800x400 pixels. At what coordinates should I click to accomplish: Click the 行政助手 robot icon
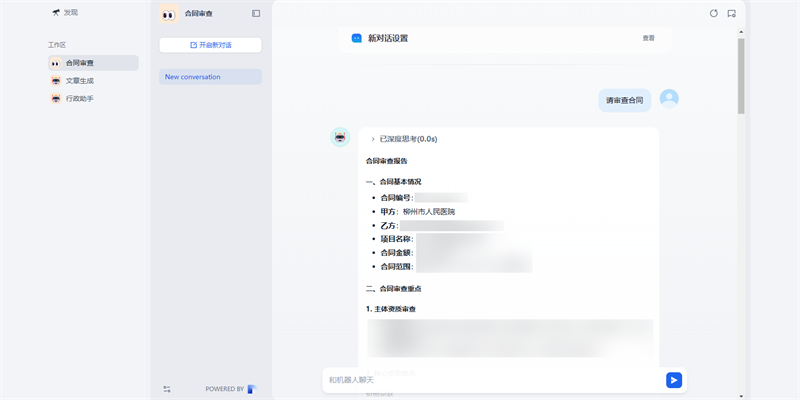56,99
